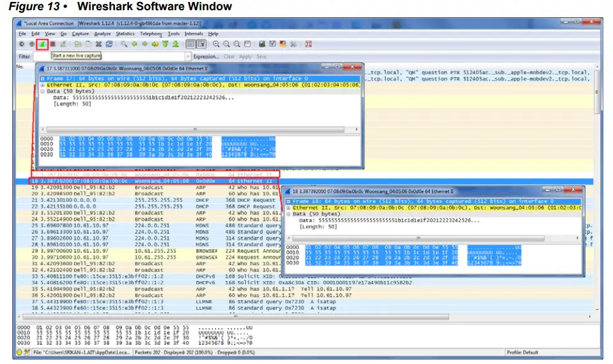Edit display filters toolbar icon
613x364 pixels.
coord(272,44)
